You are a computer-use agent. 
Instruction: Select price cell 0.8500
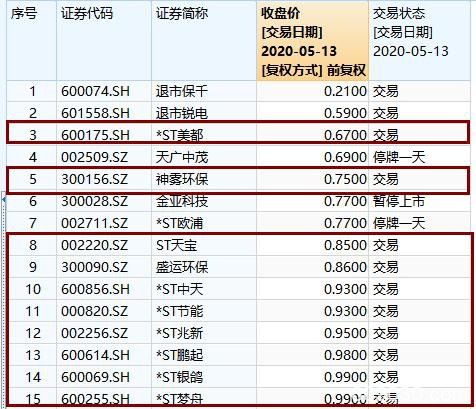pos(345,245)
